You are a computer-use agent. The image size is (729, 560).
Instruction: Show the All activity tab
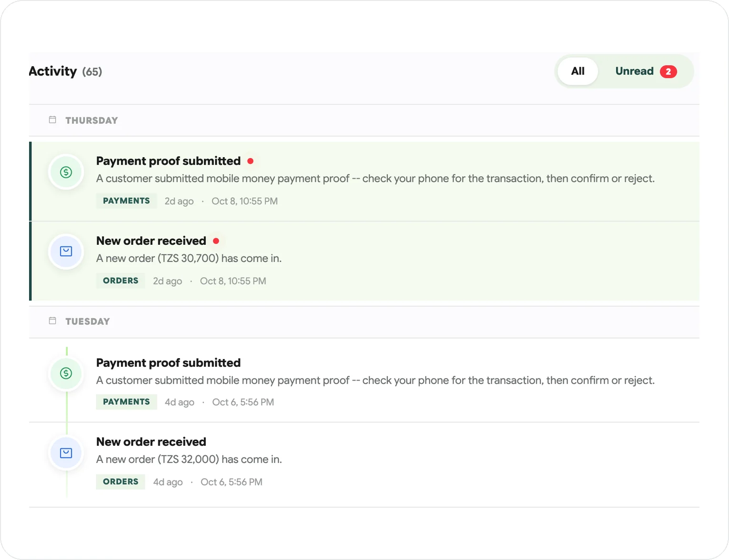click(x=577, y=71)
